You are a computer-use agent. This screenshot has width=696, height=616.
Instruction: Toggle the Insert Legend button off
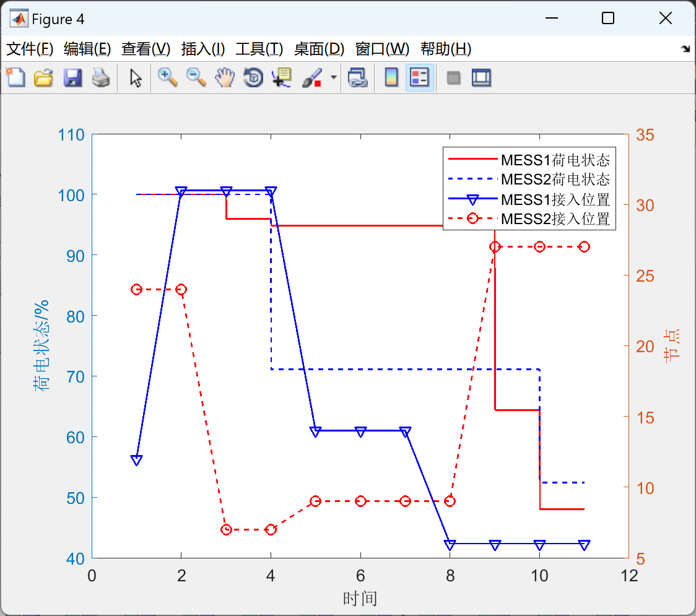coord(419,77)
